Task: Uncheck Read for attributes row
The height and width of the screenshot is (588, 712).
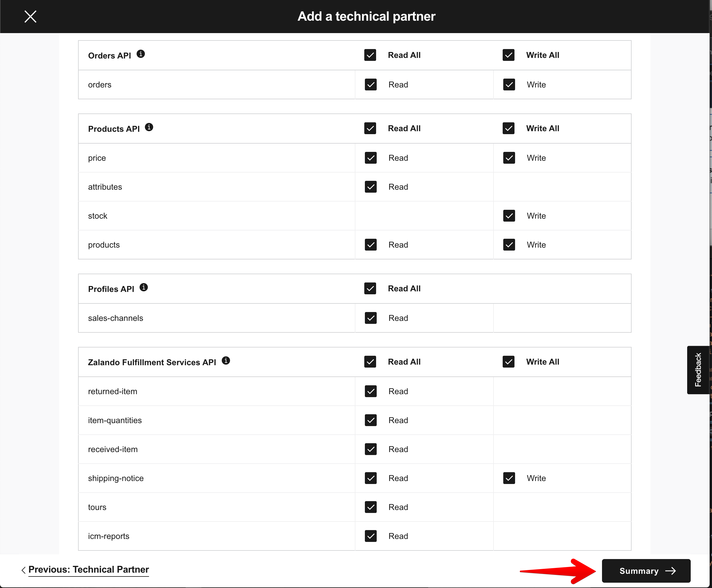Action: (x=371, y=187)
